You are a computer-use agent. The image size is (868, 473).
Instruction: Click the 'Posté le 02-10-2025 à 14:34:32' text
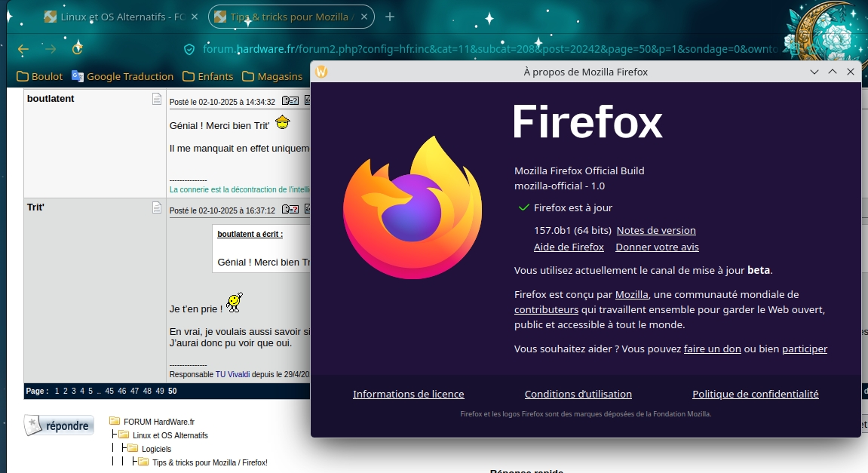tap(222, 102)
